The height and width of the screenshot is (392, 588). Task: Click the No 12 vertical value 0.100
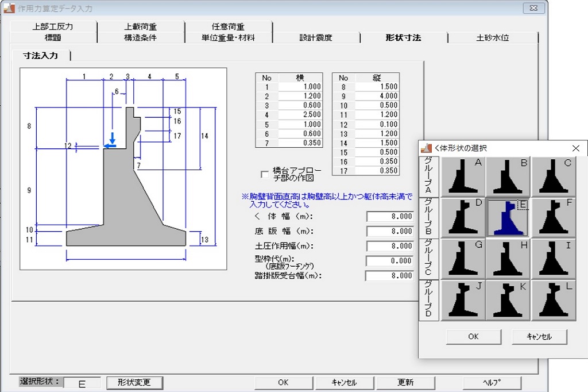click(x=377, y=124)
